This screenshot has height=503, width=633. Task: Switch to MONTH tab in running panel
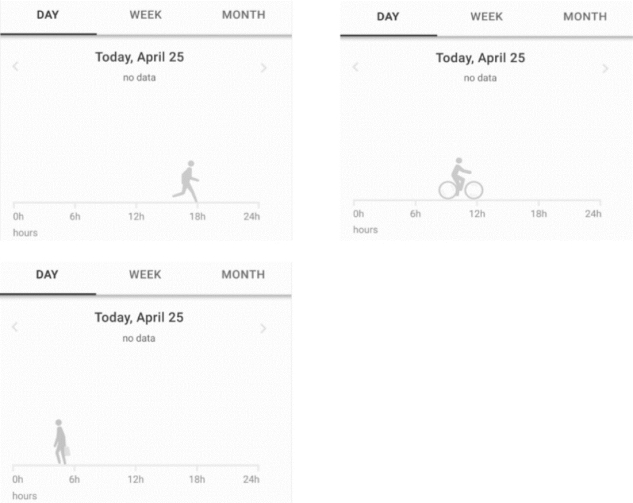[x=244, y=15]
